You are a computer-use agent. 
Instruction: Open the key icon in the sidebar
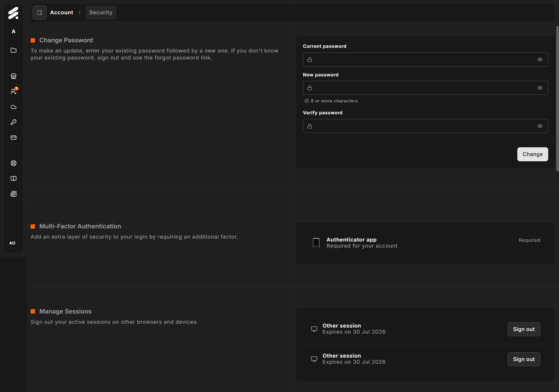[13, 122]
